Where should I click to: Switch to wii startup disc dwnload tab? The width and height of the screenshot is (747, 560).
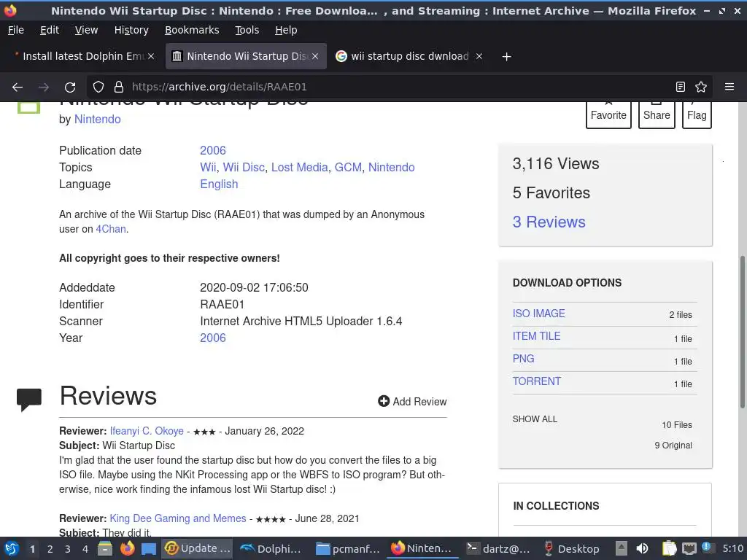click(x=410, y=56)
